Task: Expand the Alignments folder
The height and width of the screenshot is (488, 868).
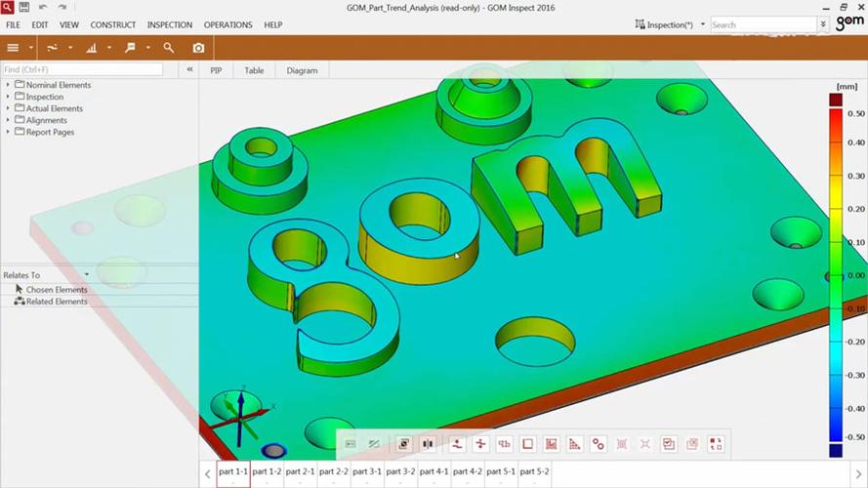Action: point(8,120)
